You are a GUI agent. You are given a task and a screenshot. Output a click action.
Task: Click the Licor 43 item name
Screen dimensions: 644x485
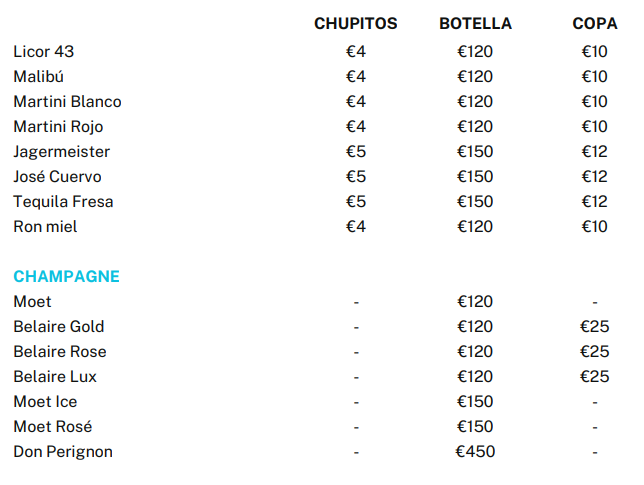[44, 52]
